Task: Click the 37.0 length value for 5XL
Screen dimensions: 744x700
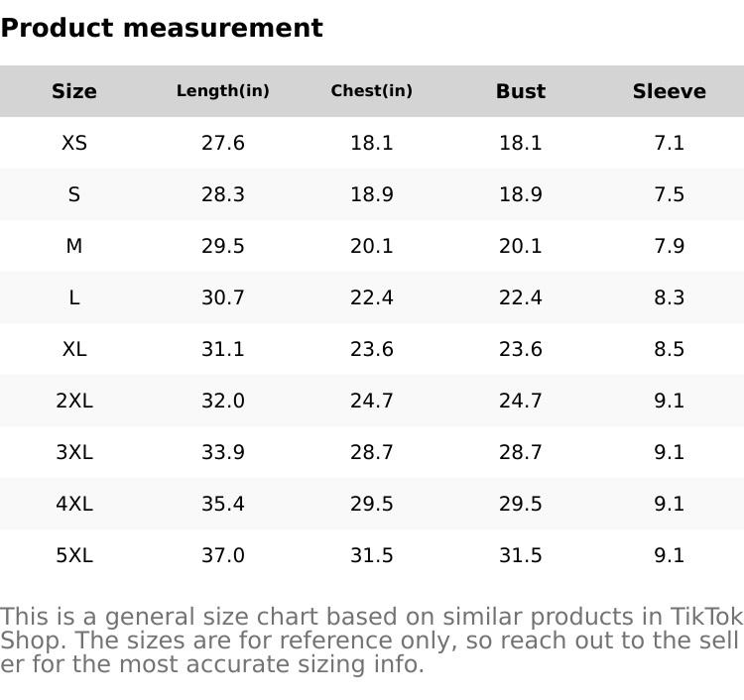Action: [223, 555]
